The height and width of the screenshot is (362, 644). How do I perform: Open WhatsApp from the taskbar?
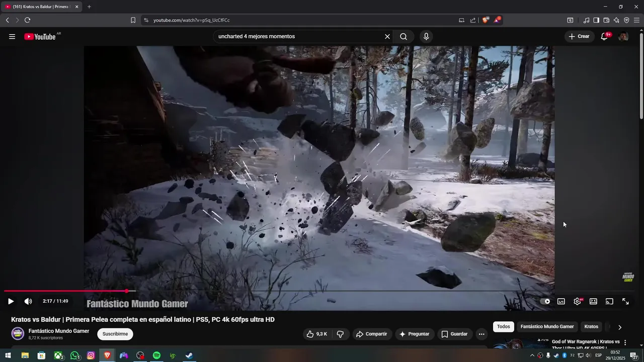(x=75, y=355)
